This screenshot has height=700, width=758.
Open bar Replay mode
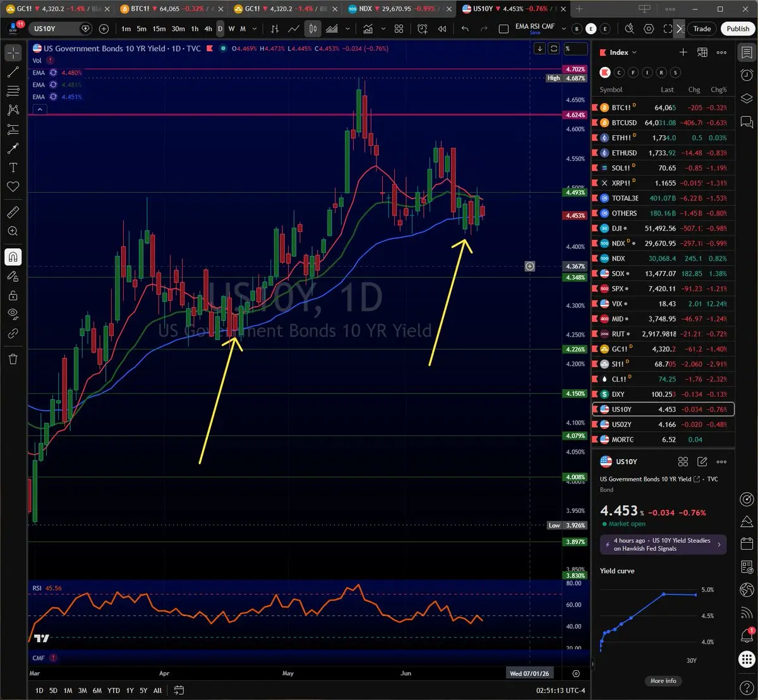point(442,29)
